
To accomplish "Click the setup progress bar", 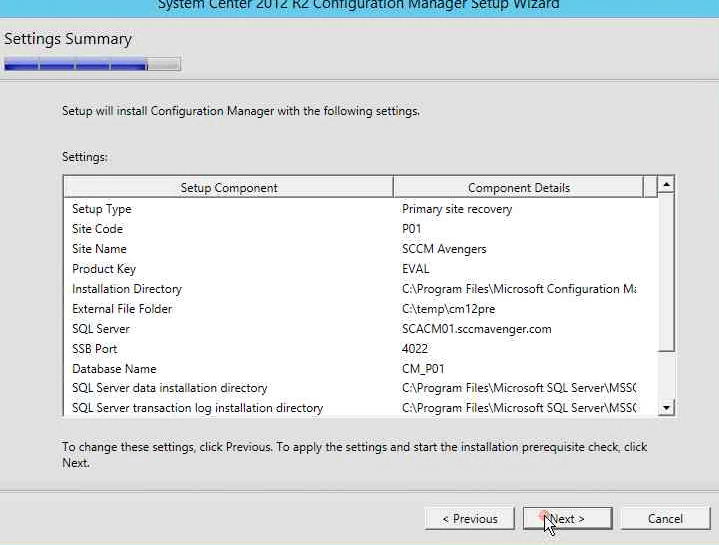I will pyautogui.click(x=92, y=64).
